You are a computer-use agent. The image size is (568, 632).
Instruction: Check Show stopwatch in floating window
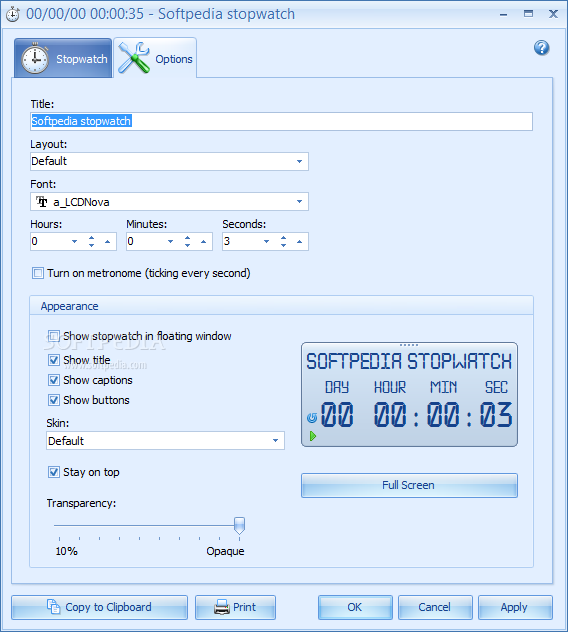pyautogui.click(x=54, y=336)
